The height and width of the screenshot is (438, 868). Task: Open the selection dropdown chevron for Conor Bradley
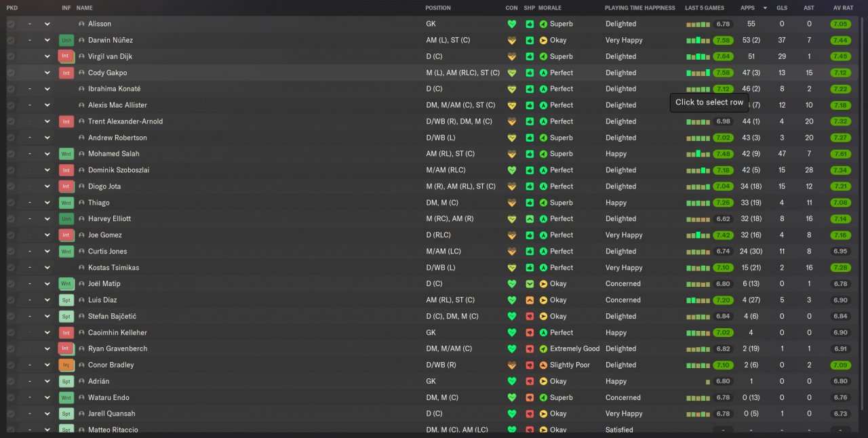[47, 365]
